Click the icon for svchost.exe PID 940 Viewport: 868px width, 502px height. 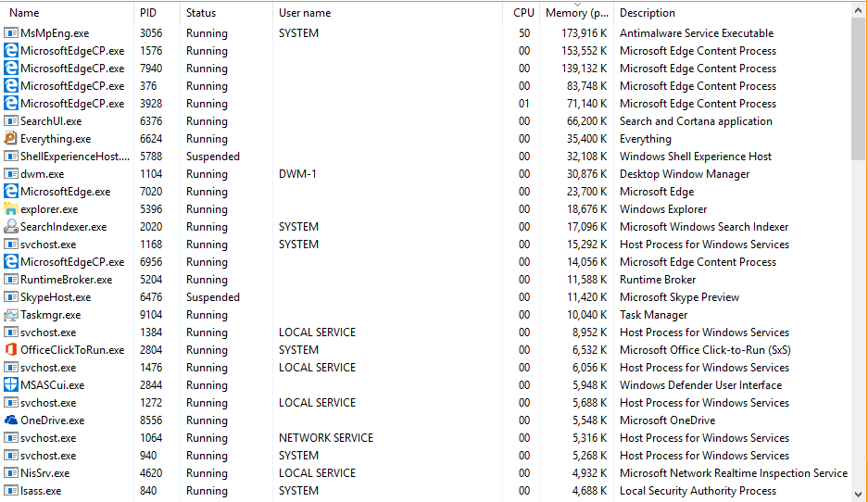point(10,456)
